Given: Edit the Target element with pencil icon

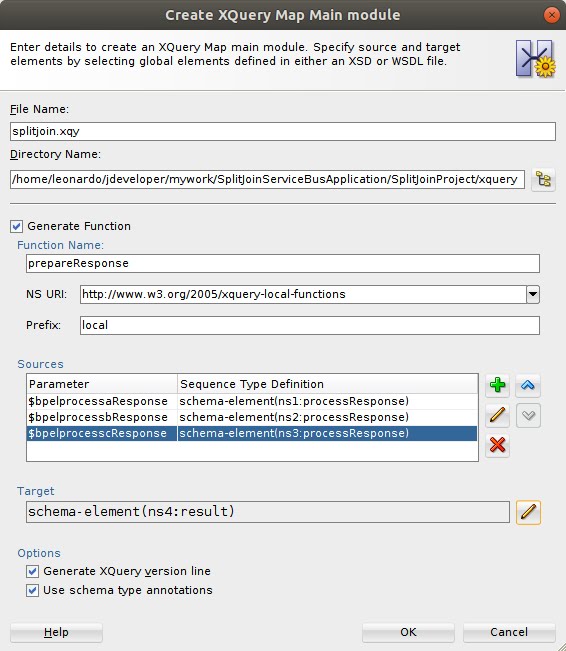Looking at the screenshot, I should pyautogui.click(x=528, y=512).
